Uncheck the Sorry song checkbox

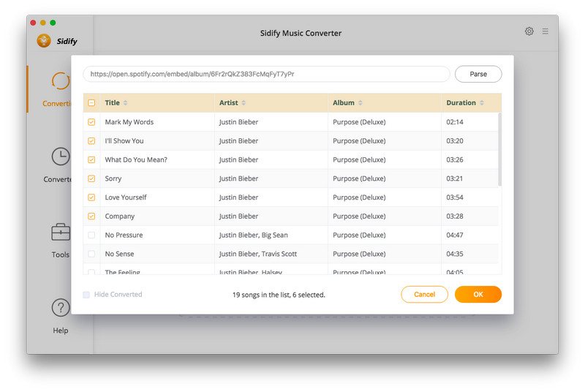pos(91,178)
